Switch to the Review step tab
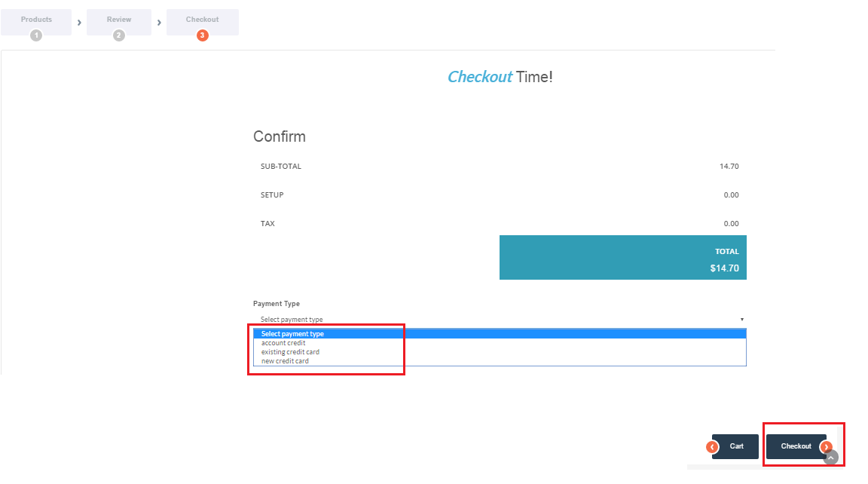The width and height of the screenshot is (868, 484). coord(119,20)
